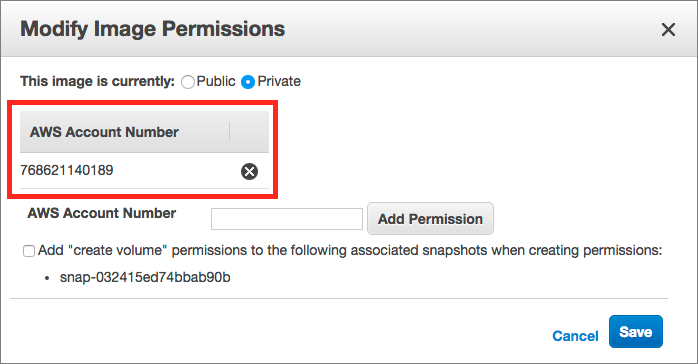This screenshot has height=364, width=698.
Task: Close the Modify Image Permissions dialog
Action: click(x=668, y=30)
